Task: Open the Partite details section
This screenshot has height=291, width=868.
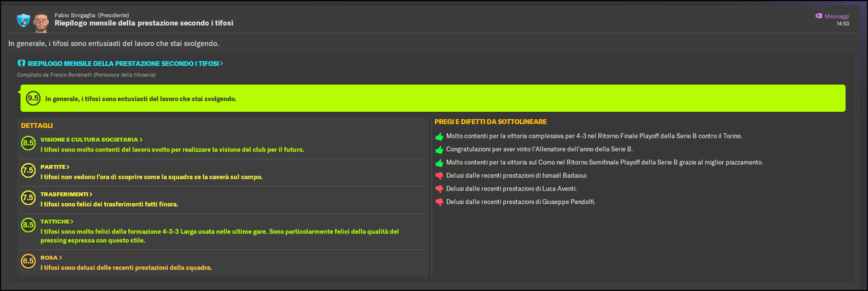Action: (55, 166)
